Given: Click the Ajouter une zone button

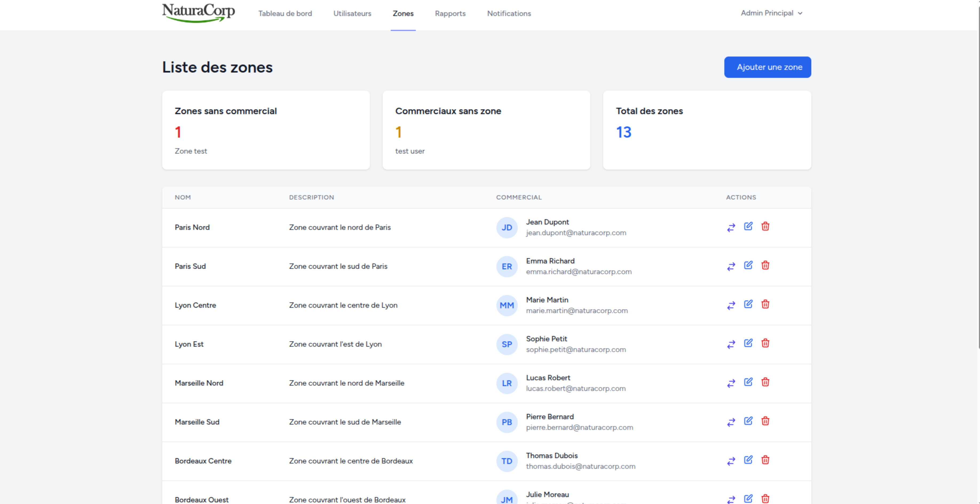Looking at the screenshot, I should (767, 67).
